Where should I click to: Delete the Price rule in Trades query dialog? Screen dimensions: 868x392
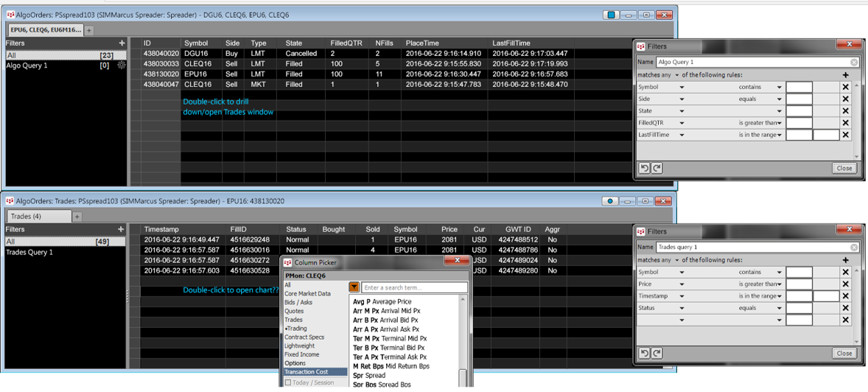click(x=845, y=284)
